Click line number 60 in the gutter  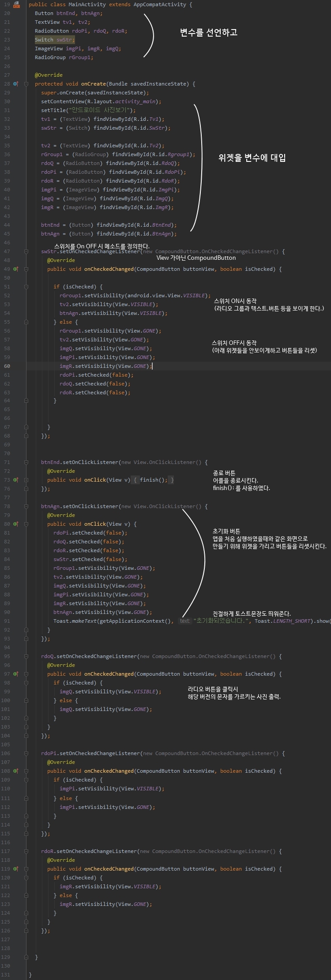coord(7,366)
